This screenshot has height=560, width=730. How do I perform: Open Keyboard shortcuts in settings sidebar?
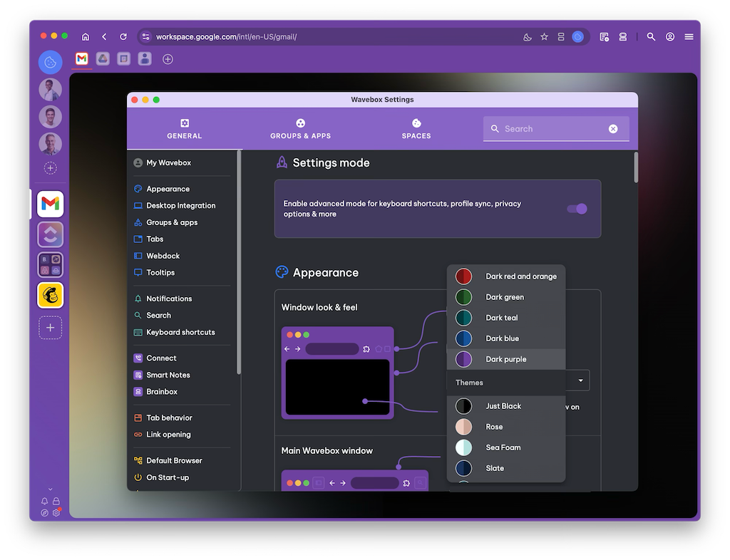(x=175, y=332)
